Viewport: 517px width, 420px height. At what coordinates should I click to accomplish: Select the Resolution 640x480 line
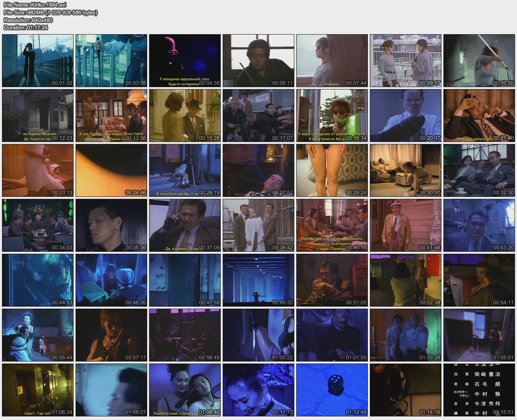pyautogui.click(x=28, y=20)
